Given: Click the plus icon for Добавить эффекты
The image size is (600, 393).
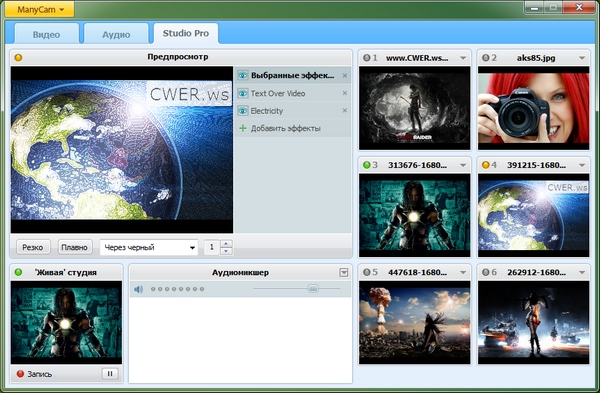Looking at the screenshot, I should click(x=243, y=128).
